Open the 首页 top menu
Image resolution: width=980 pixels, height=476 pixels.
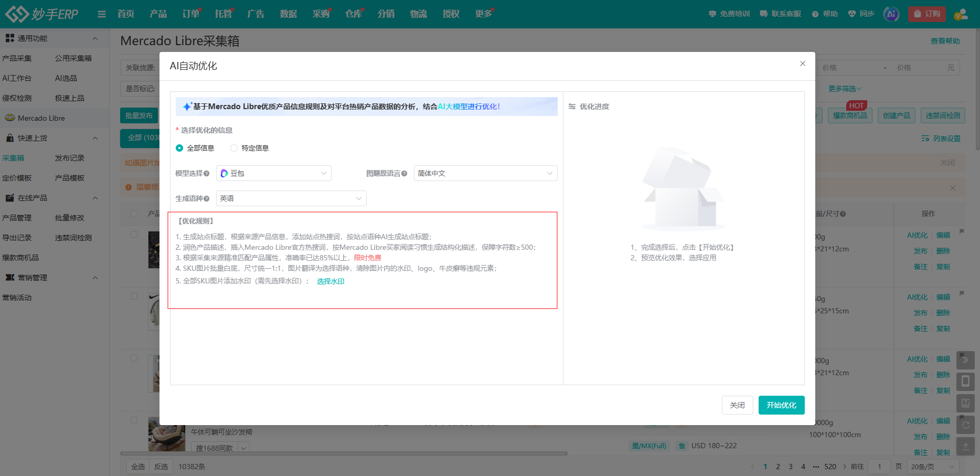(126, 14)
